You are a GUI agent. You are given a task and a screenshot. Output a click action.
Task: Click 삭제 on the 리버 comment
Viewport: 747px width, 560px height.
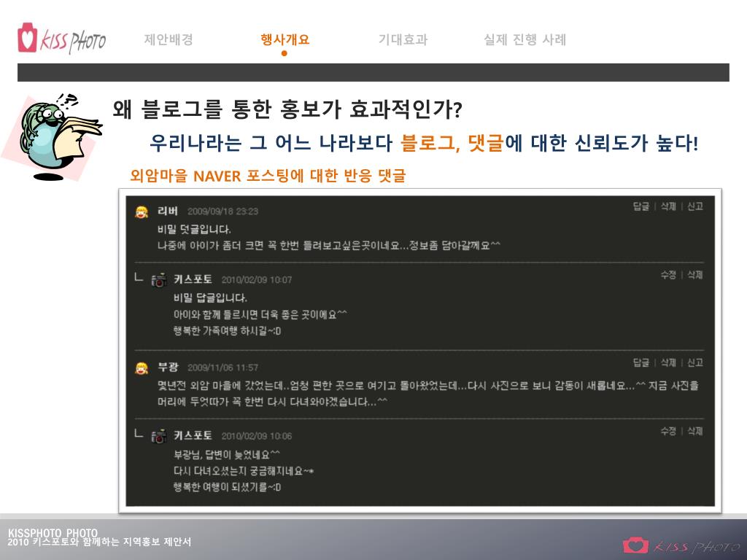[668, 206]
